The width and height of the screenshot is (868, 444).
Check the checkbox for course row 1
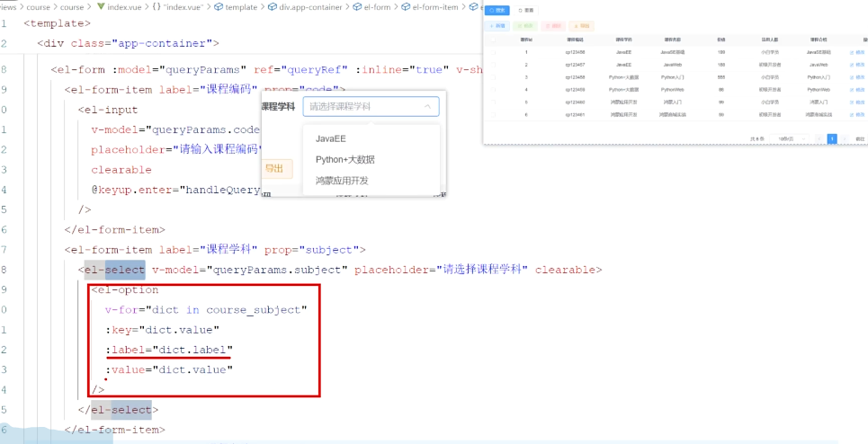[x=493, y=52]
